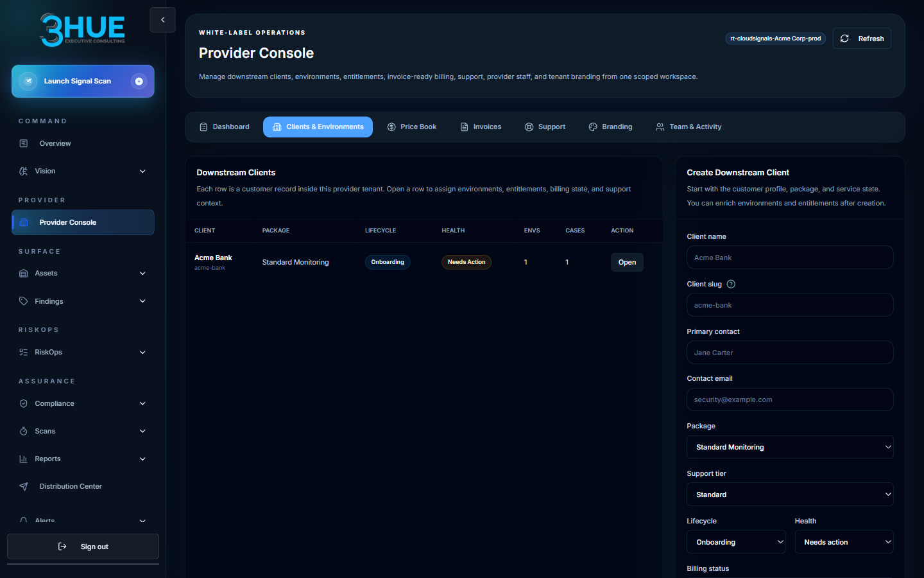Click the Reports chart icon
Image resolution: width=924 pixels, height=578 pixels.
tap(24, 459)
